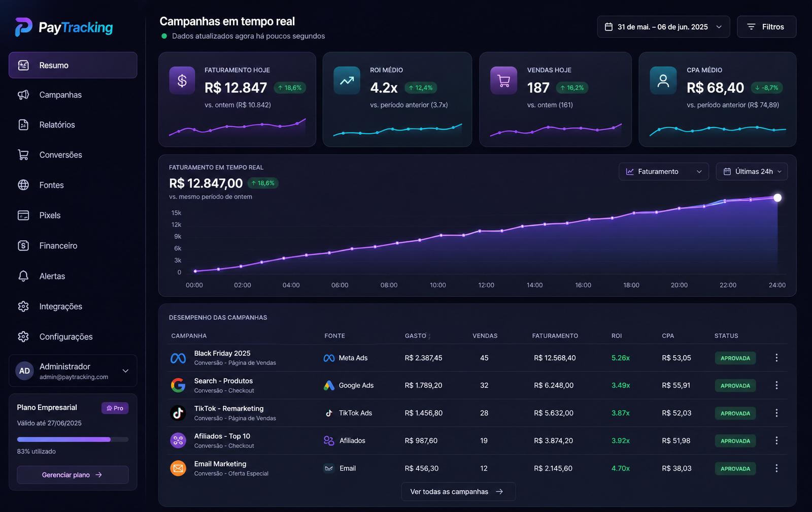Click the chart endpoint marker at 24:00
This screenshot has height=512, width=812.
click(777, 198)
